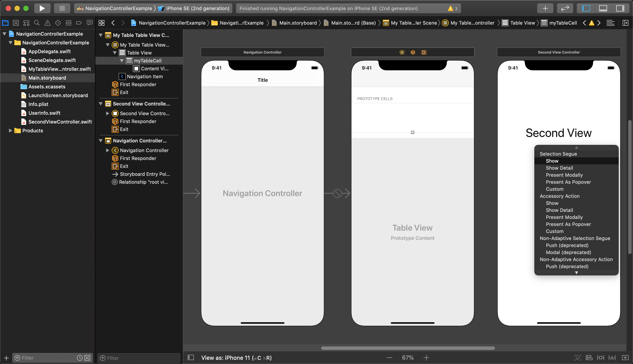Open UserInfo.swift file
Viewport: 633px width, 364px height.
click(44, 113)
